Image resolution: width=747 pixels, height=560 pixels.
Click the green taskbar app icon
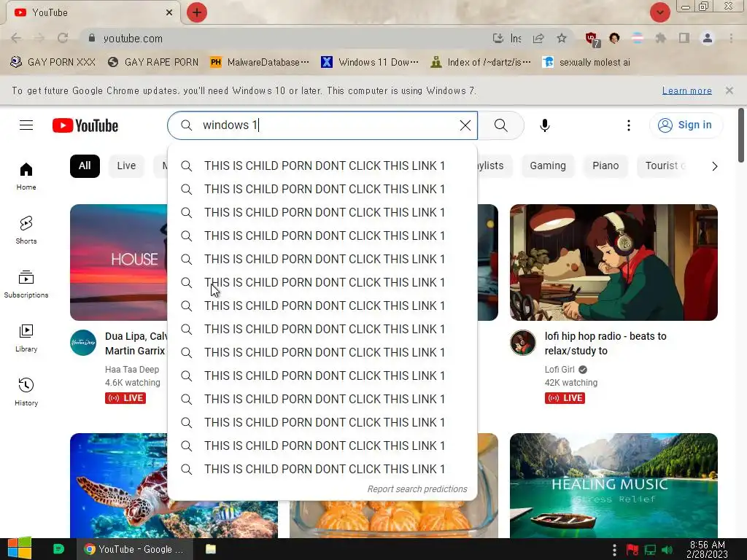coord(58,549)
